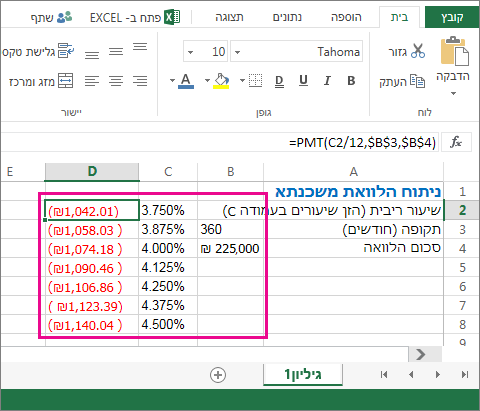The height and width of the screenshot is (411, 480).
Task: Switch to the Home tab (בית)
Action: (x=399, y=17)
